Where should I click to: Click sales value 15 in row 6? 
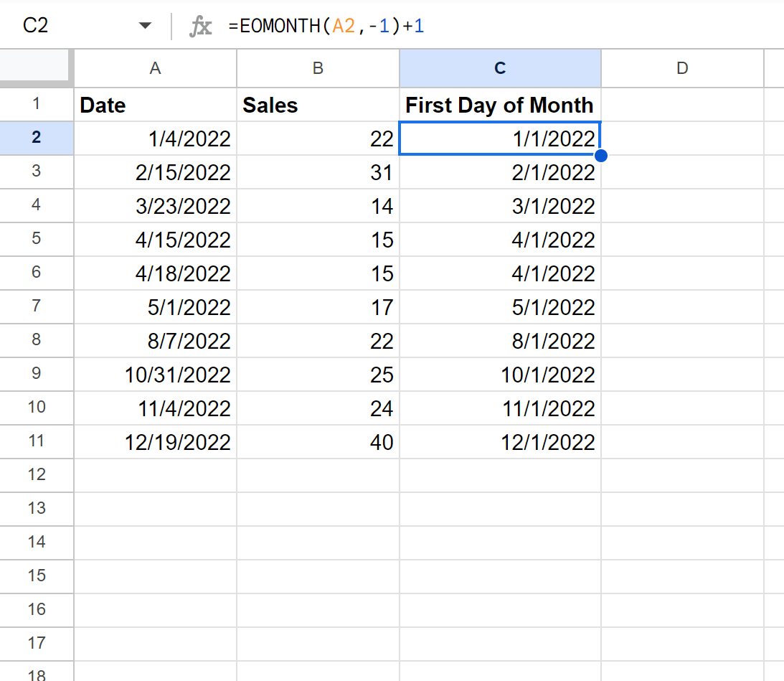(318, 273)
